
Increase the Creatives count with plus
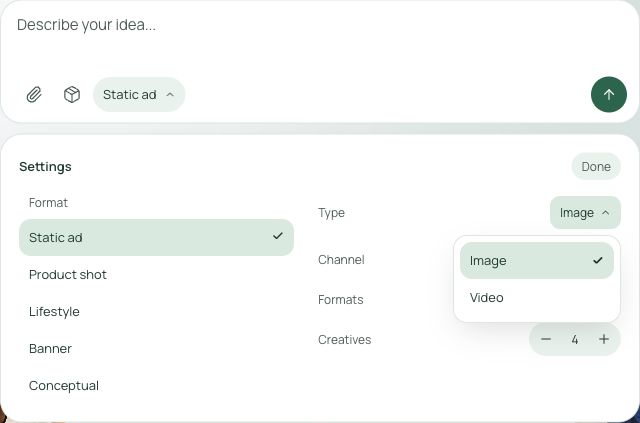coord(604,339)
